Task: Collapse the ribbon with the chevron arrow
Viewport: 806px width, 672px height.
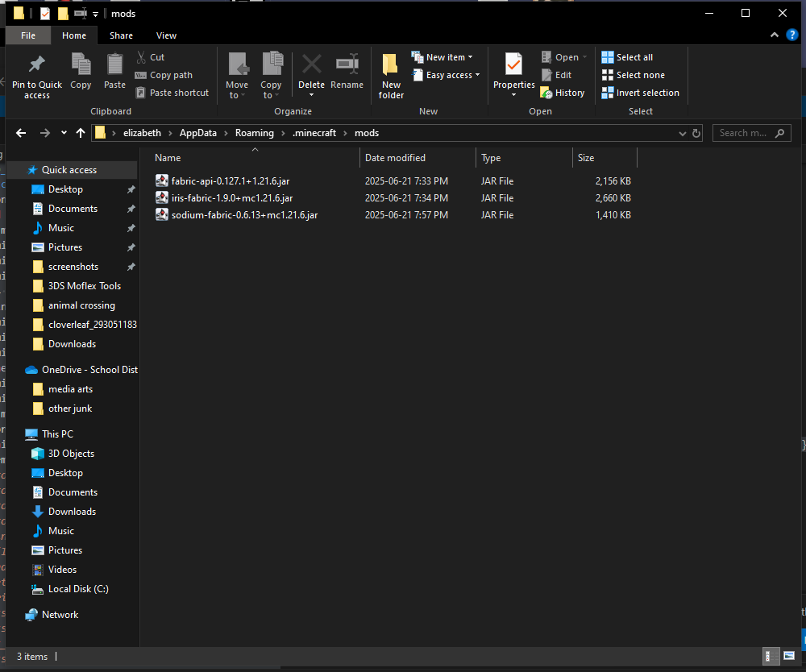Action: click(774, 35)
